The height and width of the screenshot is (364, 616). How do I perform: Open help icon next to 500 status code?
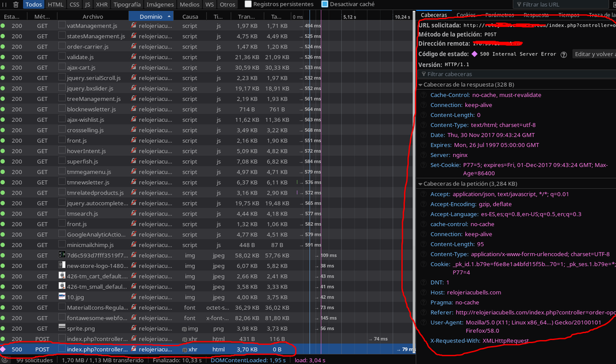pos(564,54)
